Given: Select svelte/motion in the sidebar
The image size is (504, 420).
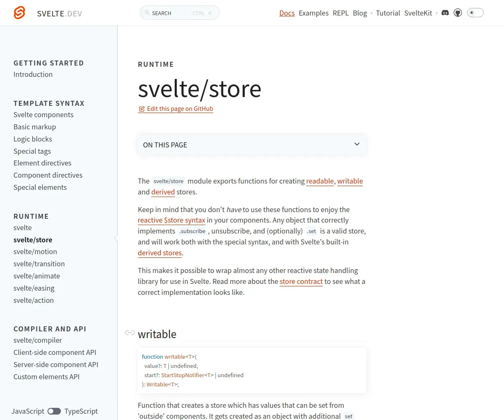Looking at the screenshot, I should 35,252.
